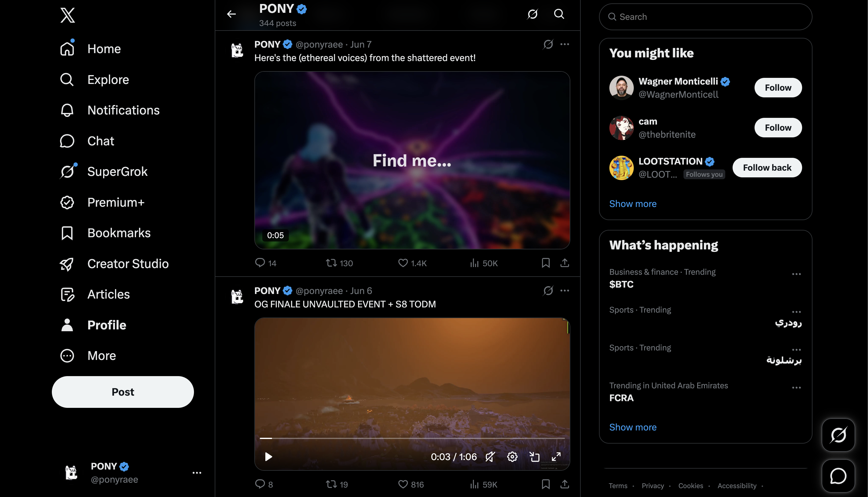This screenshot has height=497, width=868.
Task: Open Premium+ page
Action: pyautogui.click(x=102, y=202)
